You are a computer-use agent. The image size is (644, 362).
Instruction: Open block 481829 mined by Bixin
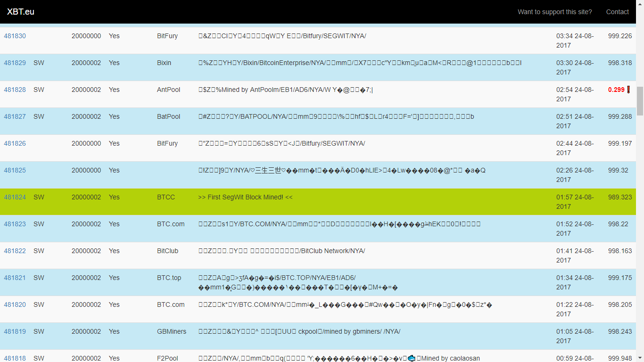(x=15, y=63)
